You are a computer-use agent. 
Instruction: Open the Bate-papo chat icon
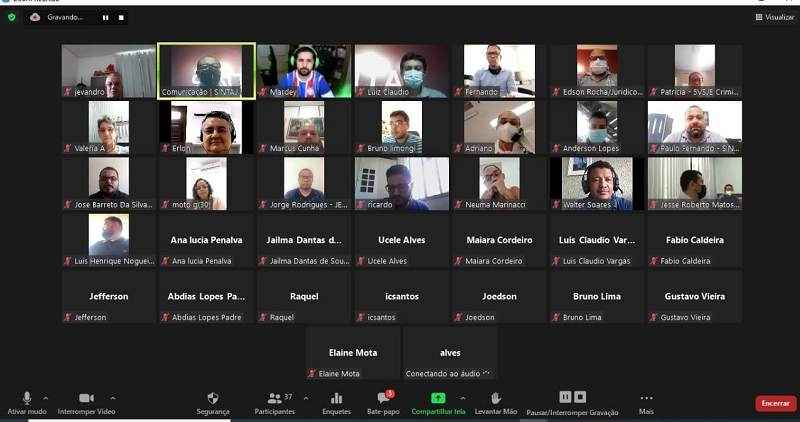[x=383, y=398]
